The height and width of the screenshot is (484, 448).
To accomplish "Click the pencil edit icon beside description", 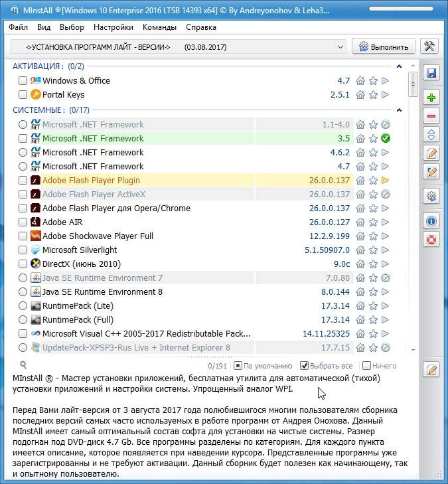I will tap(431, 369).
